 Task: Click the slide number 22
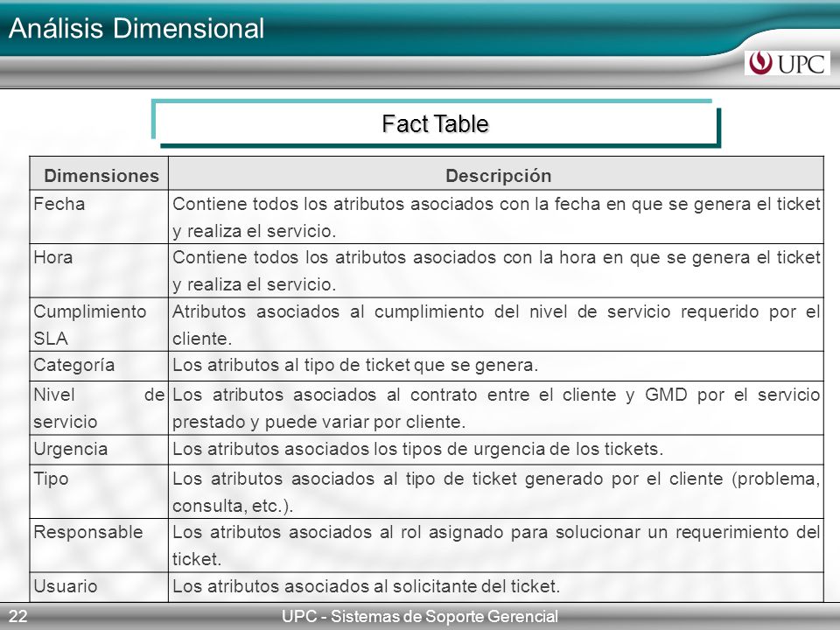tap(17, 616)
